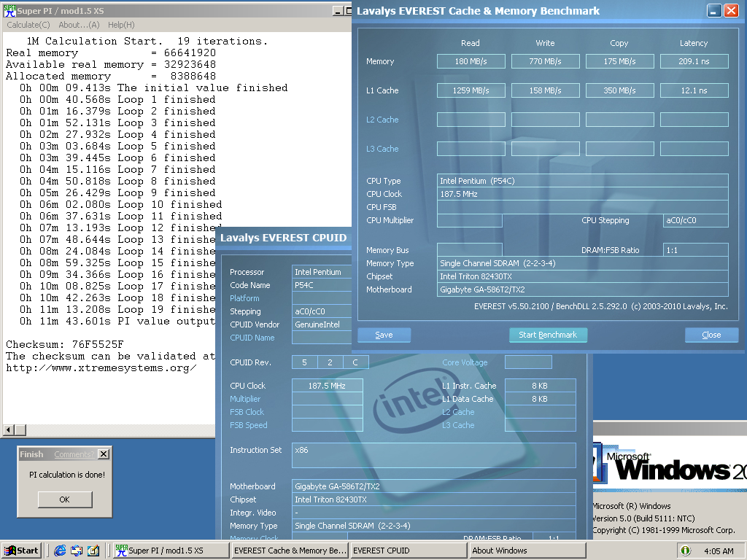Click the L1 Cache Copy value 350 MB/s
This screenshot has height=560, width=747.
(x=619, y=90)
